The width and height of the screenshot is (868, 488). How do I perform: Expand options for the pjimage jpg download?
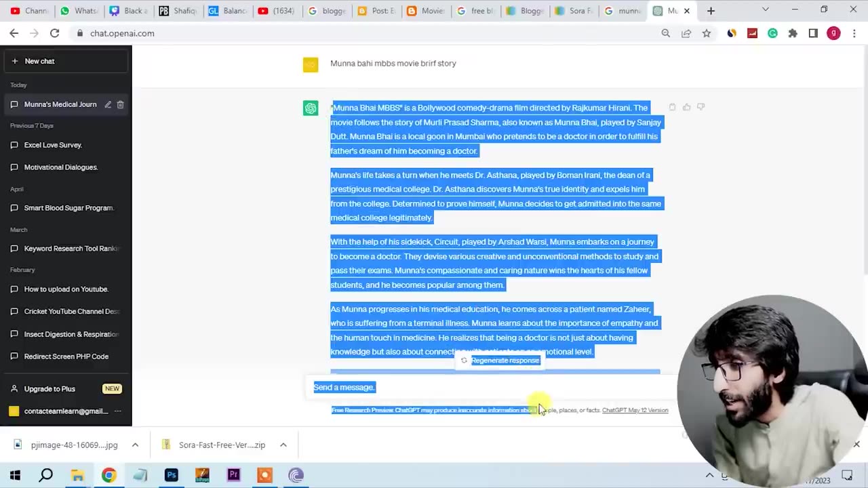(x=135, y=445)
